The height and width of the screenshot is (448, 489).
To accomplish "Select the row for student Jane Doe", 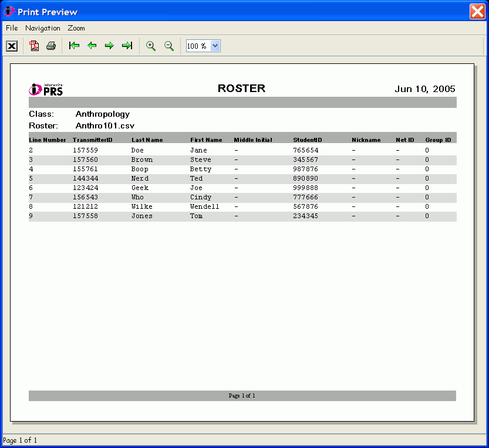I will tap(176, 150).
